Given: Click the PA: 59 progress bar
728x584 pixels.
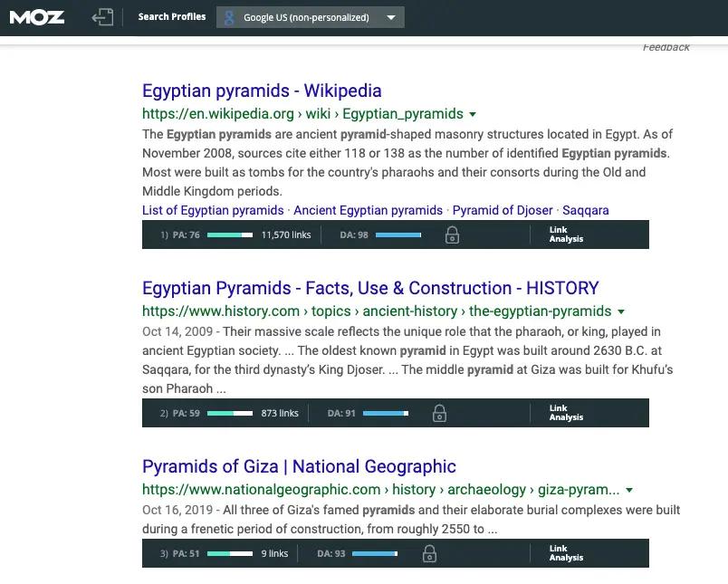Looking at the screenshot, I should (x=230, y=413).
